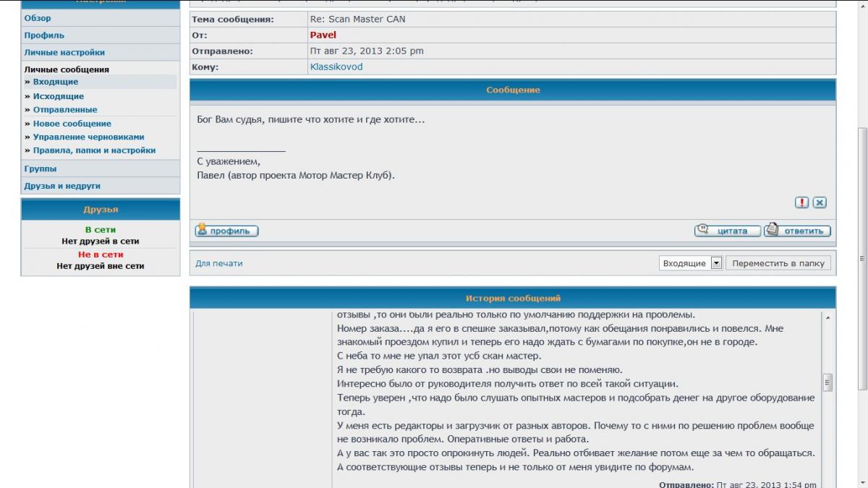868x488 pixels.
Task: Click the Не в сети status label
Action: 101,254
